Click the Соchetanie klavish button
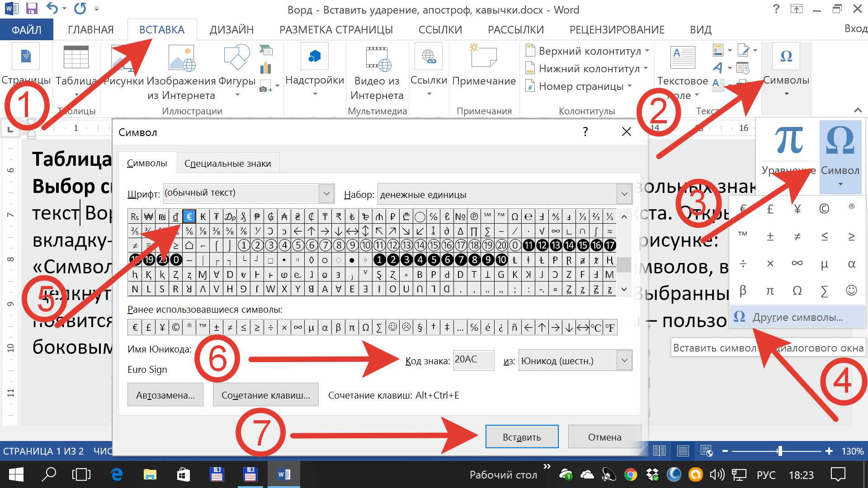 264,394
